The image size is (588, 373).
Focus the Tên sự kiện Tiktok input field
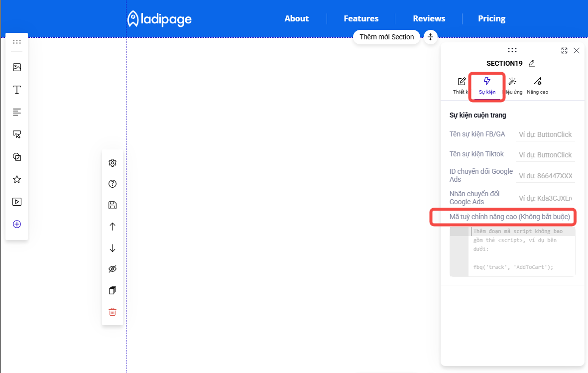click(546, 154)
